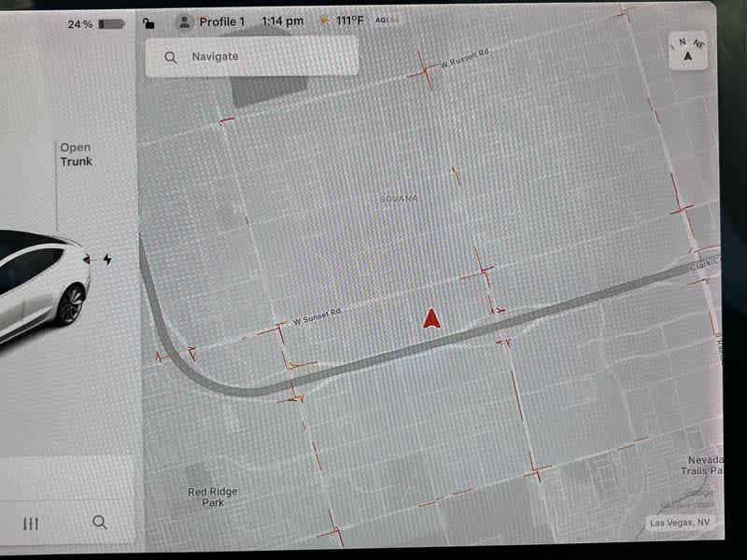This screenshot has width=747, height=560.
Task: Tap the 24 % battery percentage text
Action: pos(80,24)
